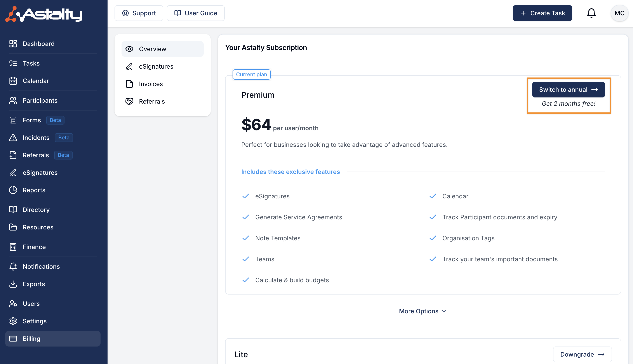This screenshot has height=364, width=633.
Task: Click the Astalty logo
Action: (44, 14)
